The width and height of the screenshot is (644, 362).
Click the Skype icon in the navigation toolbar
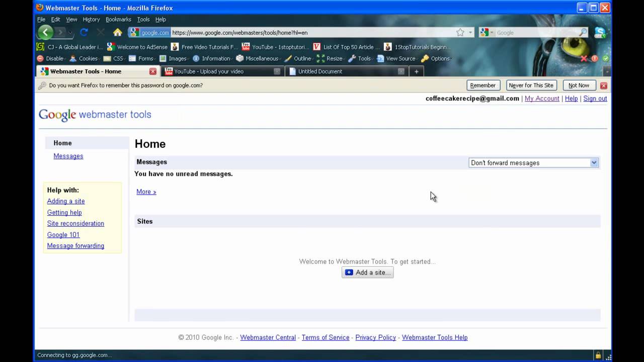600,33
